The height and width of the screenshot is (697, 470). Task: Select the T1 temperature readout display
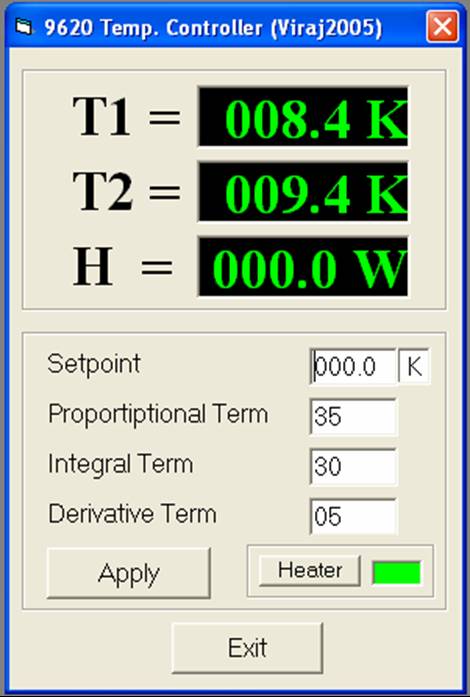click(x=303, y=117)
